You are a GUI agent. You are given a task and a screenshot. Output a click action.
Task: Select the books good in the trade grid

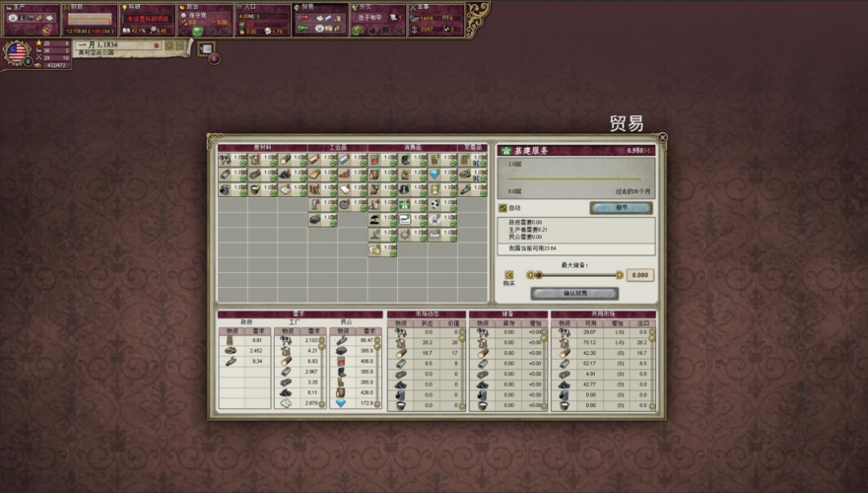click(322, 190)
